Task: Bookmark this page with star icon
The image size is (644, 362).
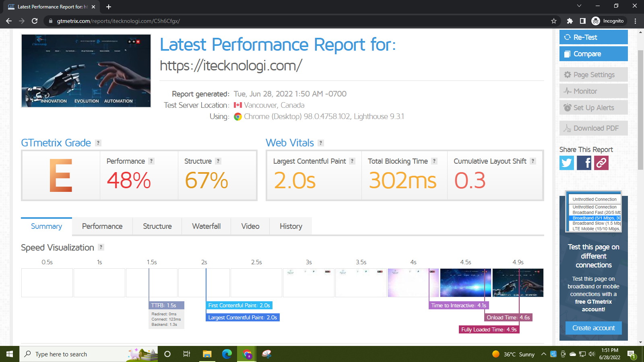Action: 554,21
